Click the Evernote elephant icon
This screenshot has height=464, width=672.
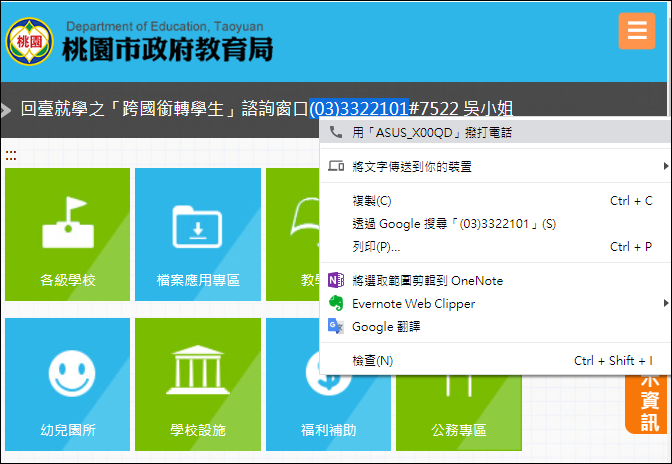336,303
